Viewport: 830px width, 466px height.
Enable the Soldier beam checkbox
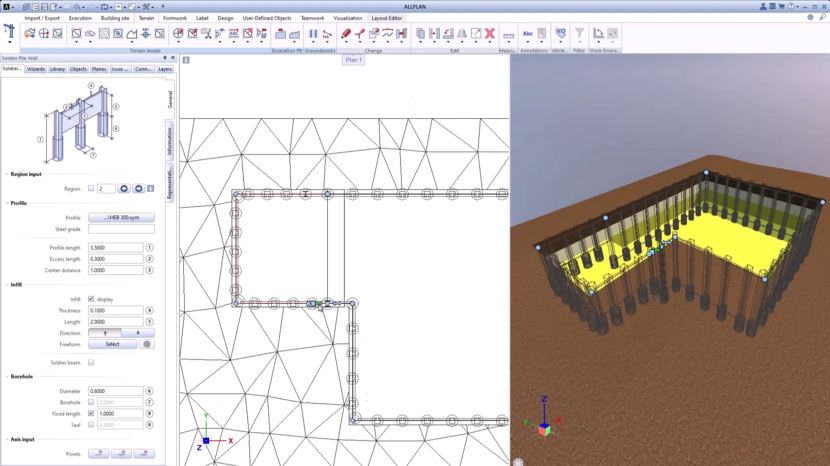pos(91,363)
